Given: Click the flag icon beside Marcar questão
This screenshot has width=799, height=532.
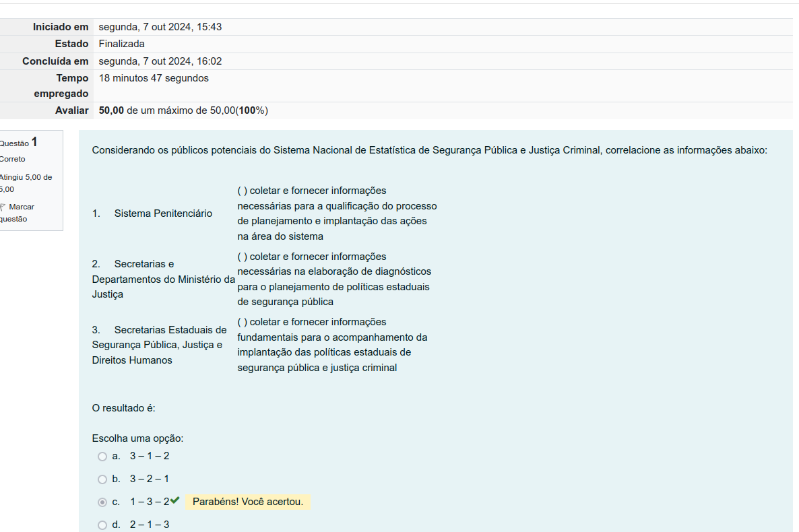Looking at the screenshot, I should point(3,207).
